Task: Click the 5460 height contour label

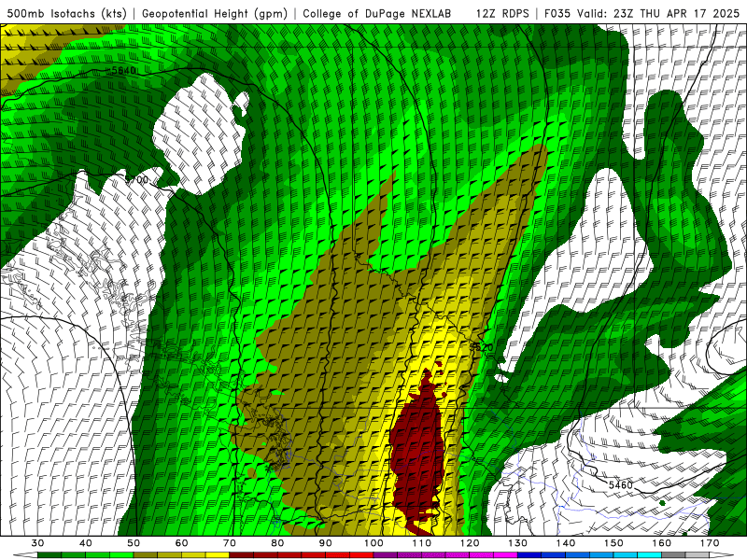Action: 620,485
